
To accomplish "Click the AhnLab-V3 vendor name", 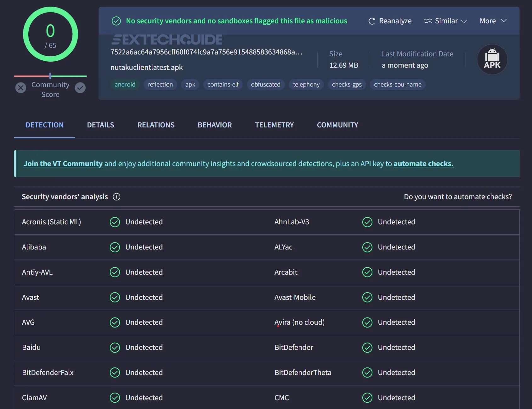I will pos(292,222).
